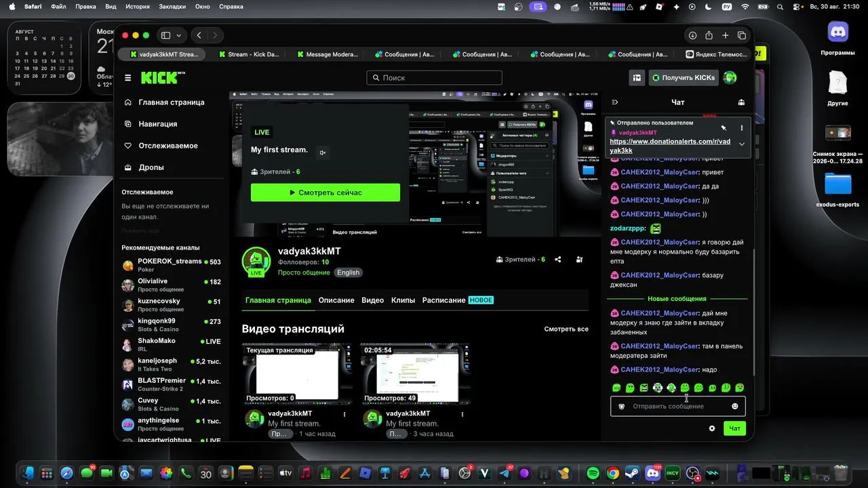Click zodarzppp username in chat
This screenshot has width=868, height=488.
point(627,228)
